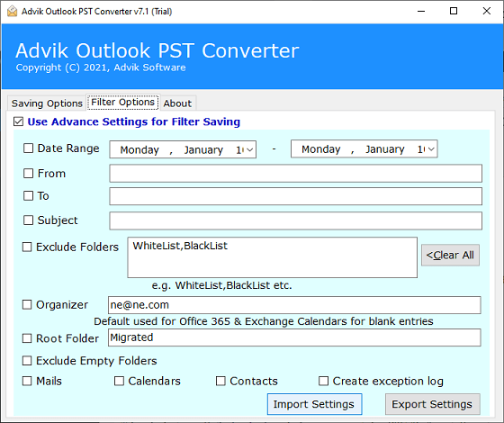Enable the Date Range checkbox

(x=28, y=148)
